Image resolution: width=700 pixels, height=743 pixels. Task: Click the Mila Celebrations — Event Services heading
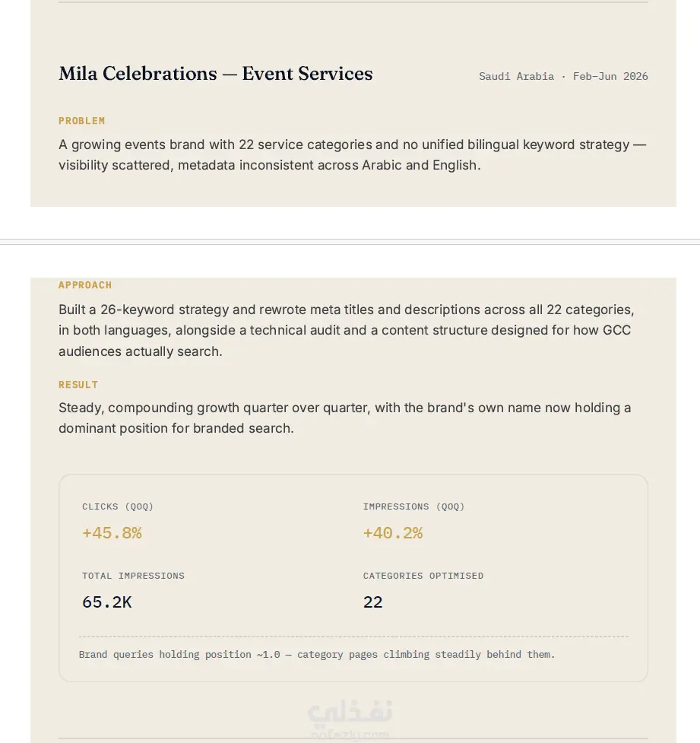216,74
